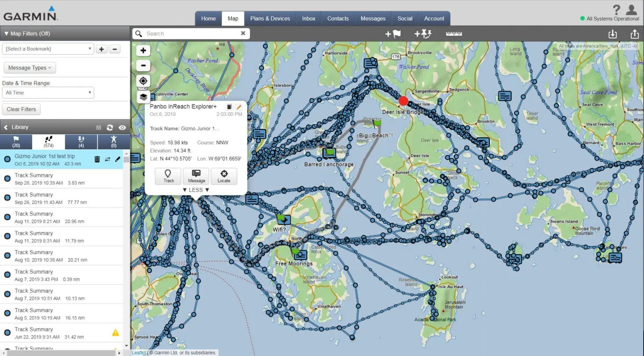Click the Locate button in the popup

click(x=224, y=176)
